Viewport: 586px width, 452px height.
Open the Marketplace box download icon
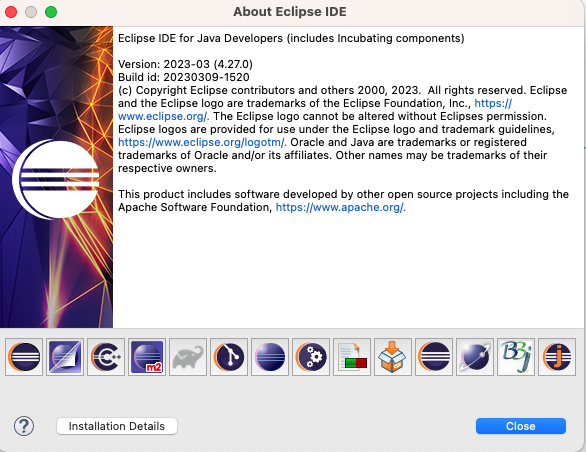pos(393,357)
